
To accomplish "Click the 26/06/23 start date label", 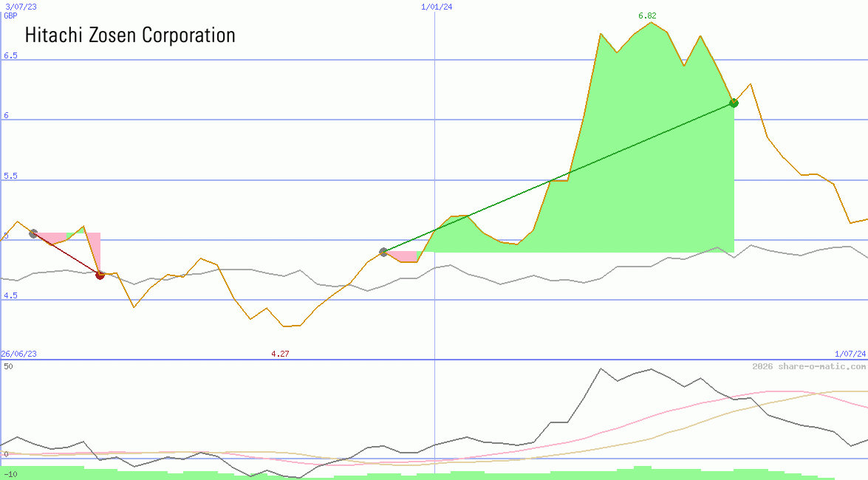I will tap(18, 354).
